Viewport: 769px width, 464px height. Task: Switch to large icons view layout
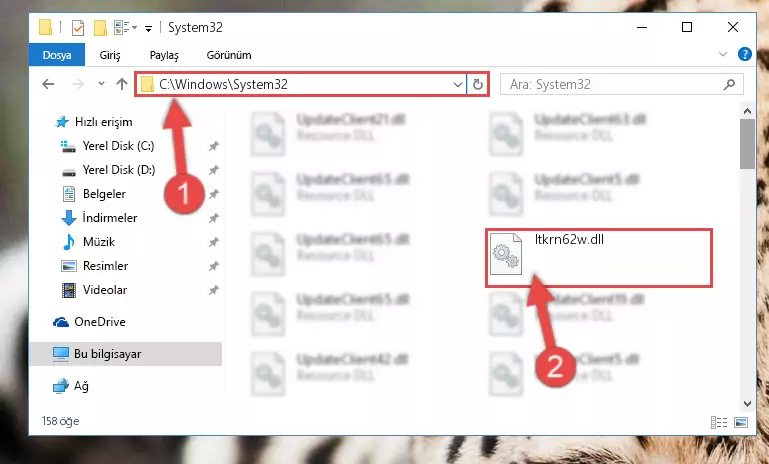click(x=741, y=422)
